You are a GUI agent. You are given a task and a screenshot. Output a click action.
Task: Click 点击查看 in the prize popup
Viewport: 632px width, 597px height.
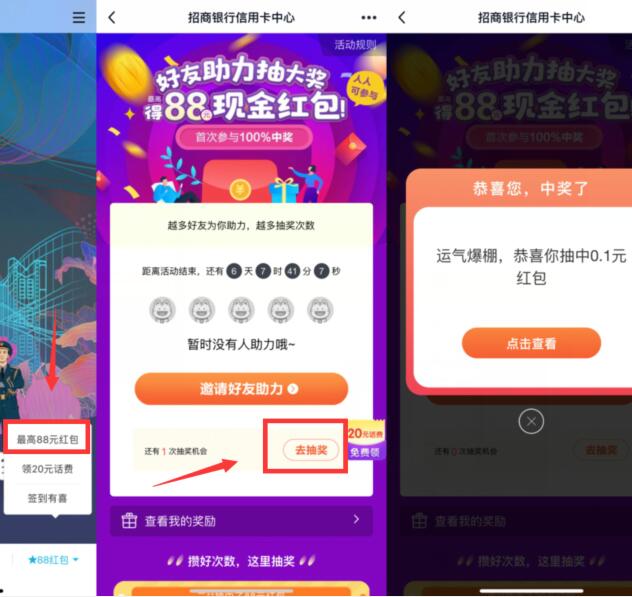tap(531, 343)
